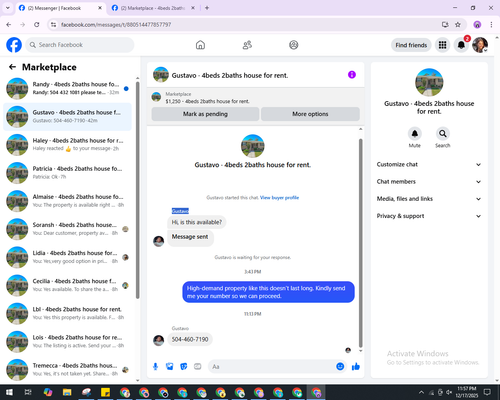500x400 pixels.
Task: Expand Privacy & support section
Action: [429, 216]
